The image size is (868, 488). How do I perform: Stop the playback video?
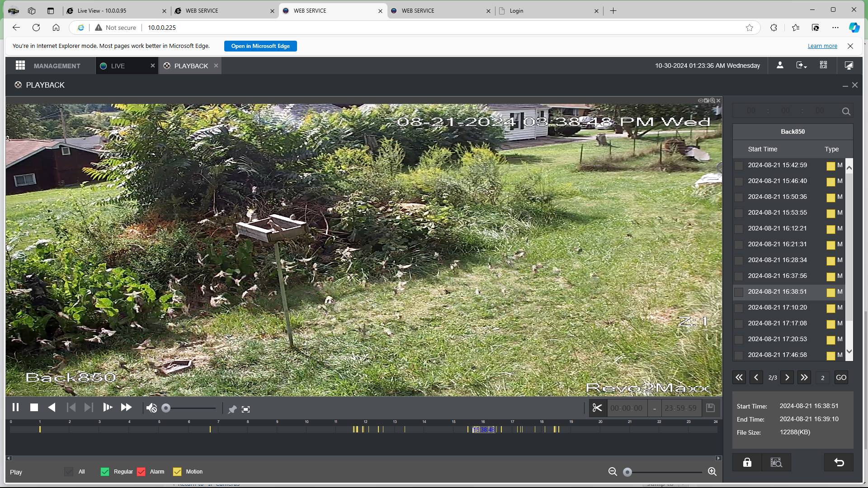pyautogui.click(x=34, y=408)
